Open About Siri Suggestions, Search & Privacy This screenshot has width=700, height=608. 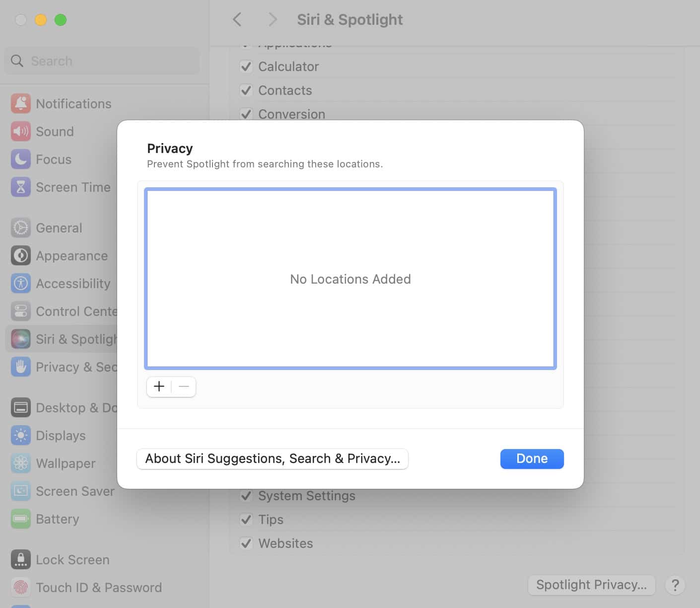point(273,459)
